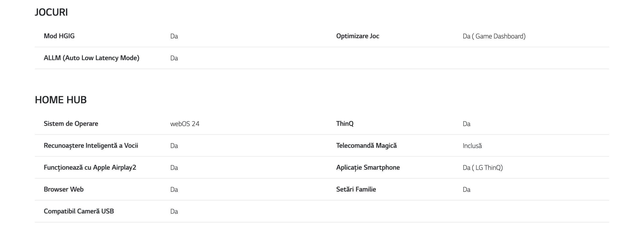The width and height of the screenshot is (644, 232).
Task: Select the Mod HGIG label
Action: tap(59, 36)
